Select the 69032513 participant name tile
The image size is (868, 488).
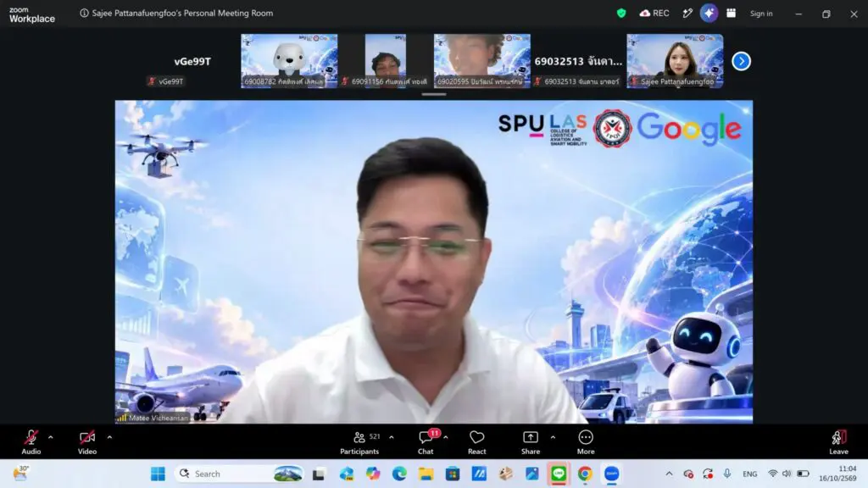coord(578,61)
